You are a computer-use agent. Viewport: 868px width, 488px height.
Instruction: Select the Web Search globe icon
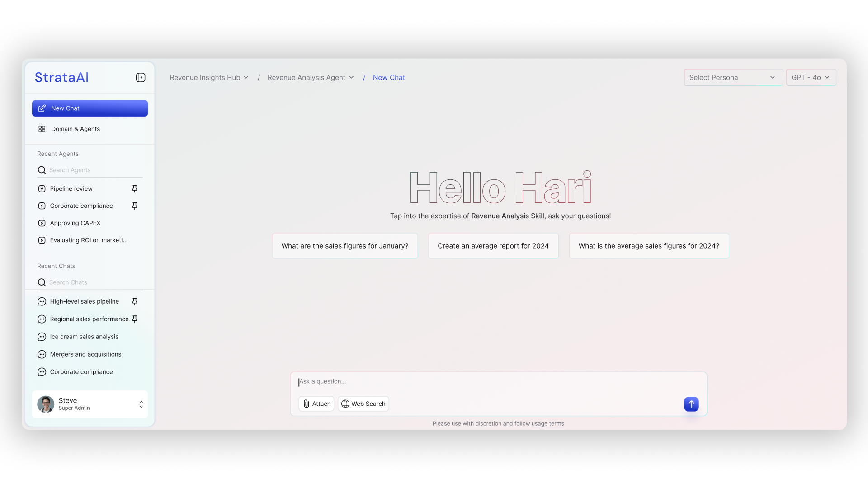click(x=345, y=404)
